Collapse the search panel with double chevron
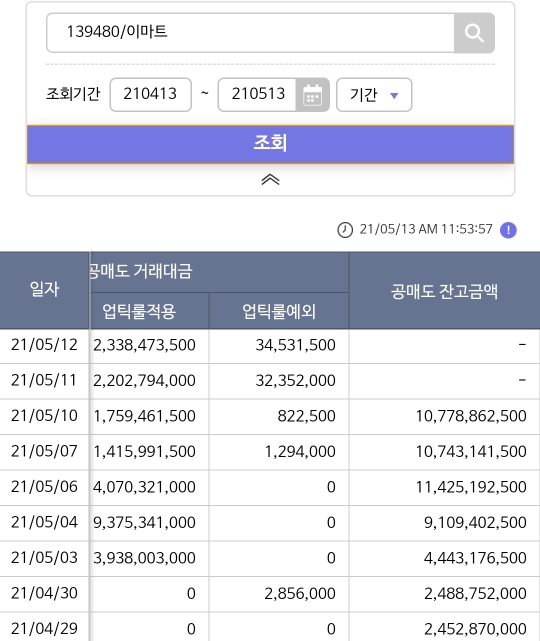540x641 pixels. point(270,179)
